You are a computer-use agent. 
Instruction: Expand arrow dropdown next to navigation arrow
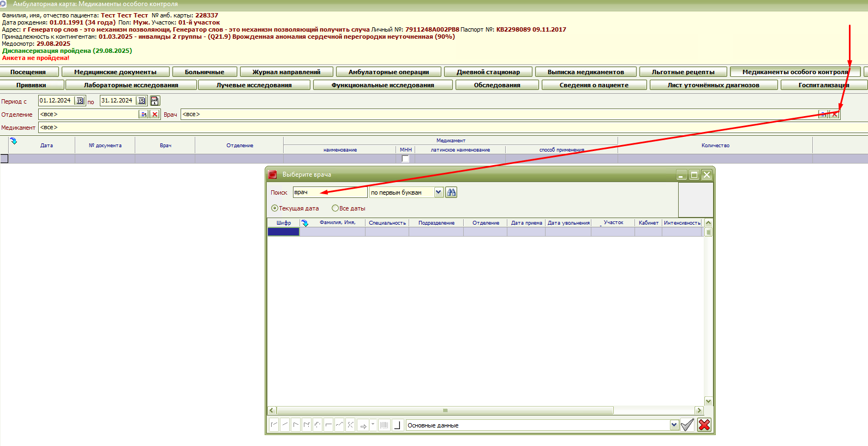373,424
